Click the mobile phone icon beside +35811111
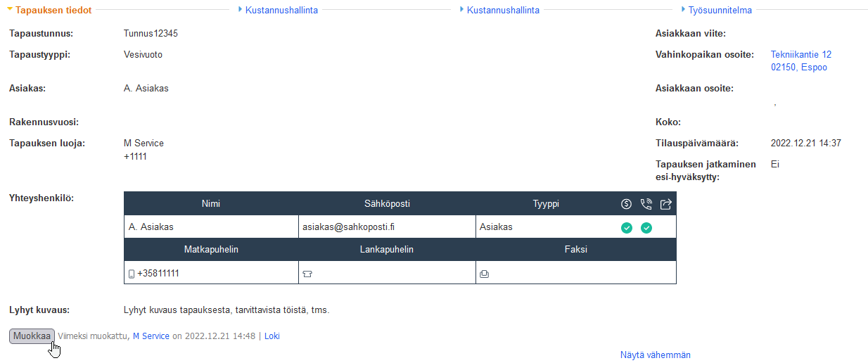The width and height of the screenshot is (868, 363). (x=131, y=274)
